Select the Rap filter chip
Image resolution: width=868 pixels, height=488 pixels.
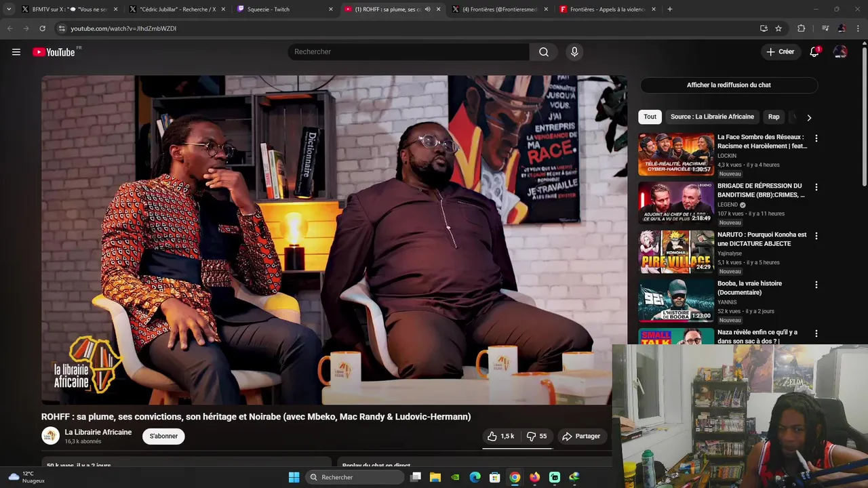[x=774, y=117]
